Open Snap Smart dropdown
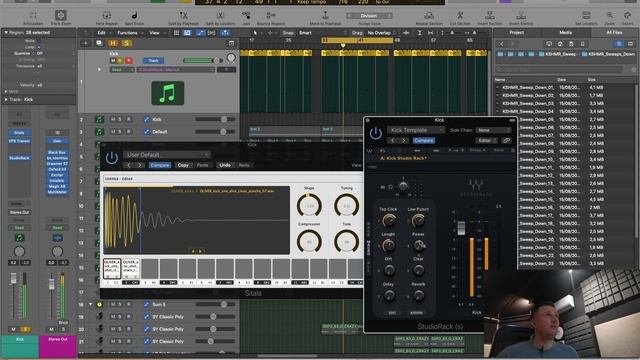The height and width of the screenshot is (360, 640). [322, 33]
